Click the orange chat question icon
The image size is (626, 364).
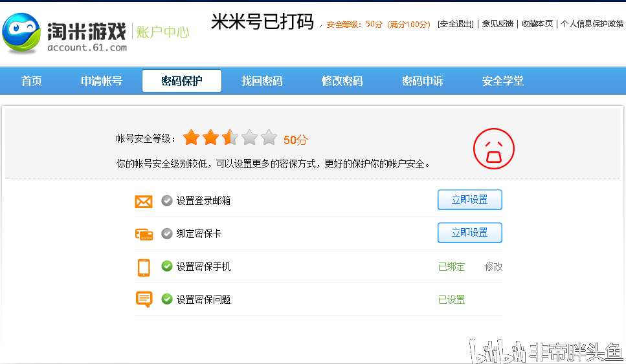pyautogui.click(x=144, y=299)
